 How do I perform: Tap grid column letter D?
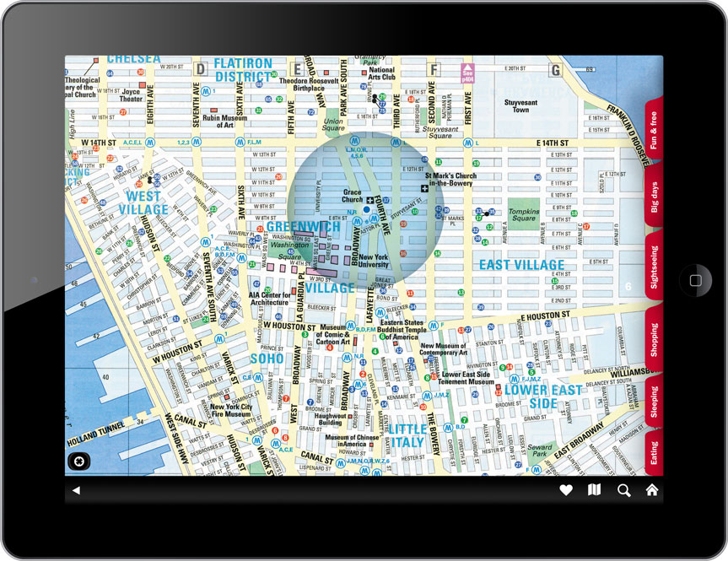(201, 69)
